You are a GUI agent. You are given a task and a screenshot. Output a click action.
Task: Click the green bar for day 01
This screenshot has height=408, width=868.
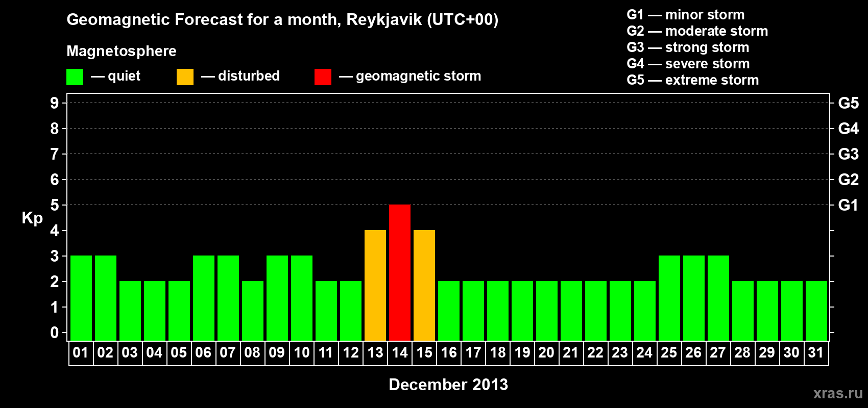[x=81, y=298]
